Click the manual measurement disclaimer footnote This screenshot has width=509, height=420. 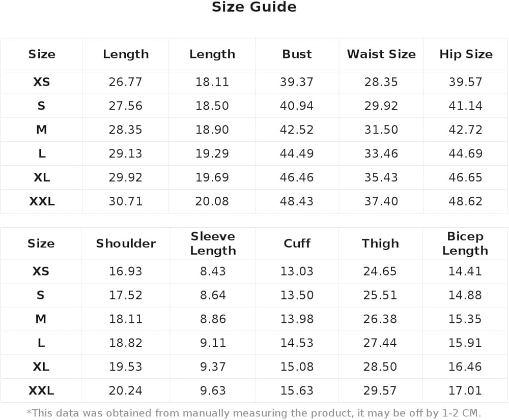click(x=254, y=412)
